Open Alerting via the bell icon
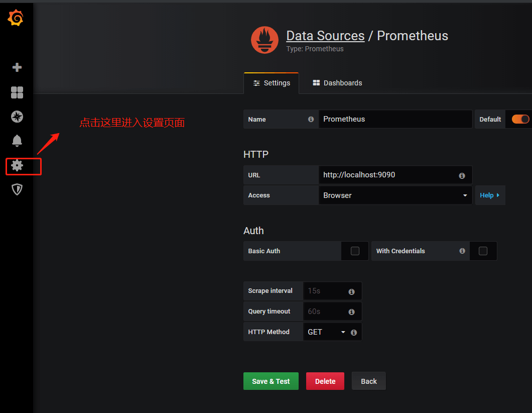 [17, 141]
